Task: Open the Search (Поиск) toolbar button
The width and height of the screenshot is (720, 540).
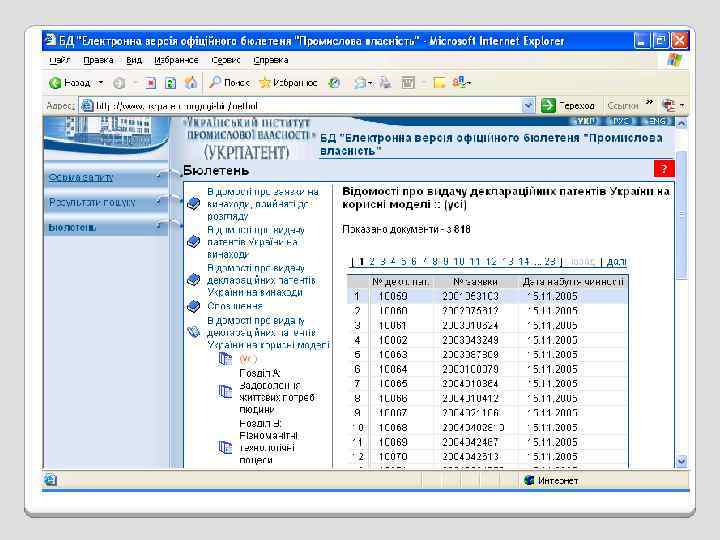Action: point(229,83)
